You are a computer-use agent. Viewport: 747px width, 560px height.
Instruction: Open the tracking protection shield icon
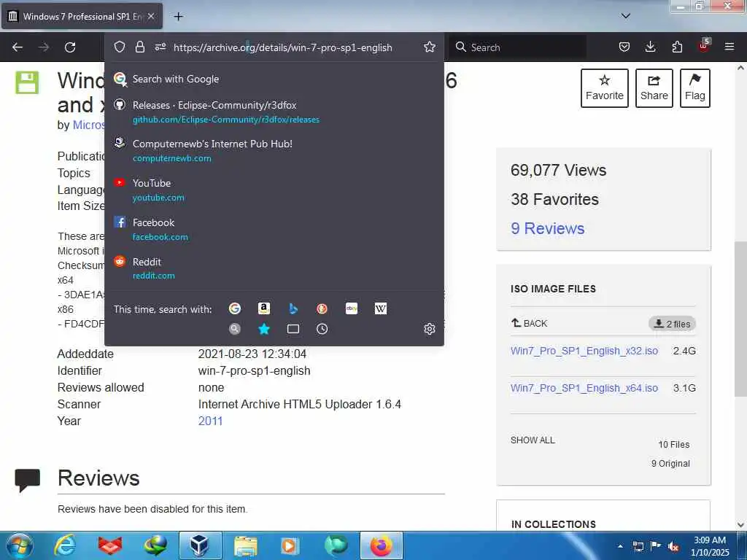point(120,47)
